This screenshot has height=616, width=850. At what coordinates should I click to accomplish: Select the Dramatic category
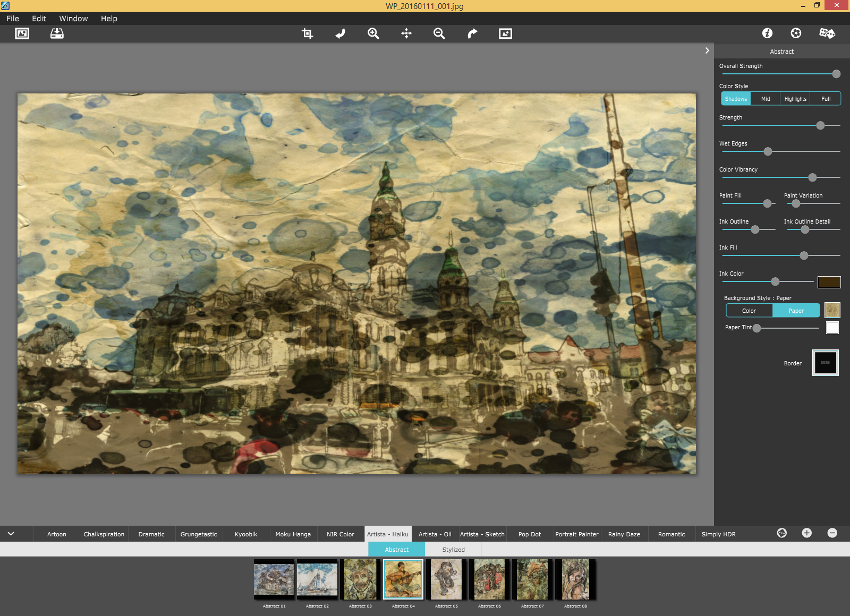pos(151,534)
